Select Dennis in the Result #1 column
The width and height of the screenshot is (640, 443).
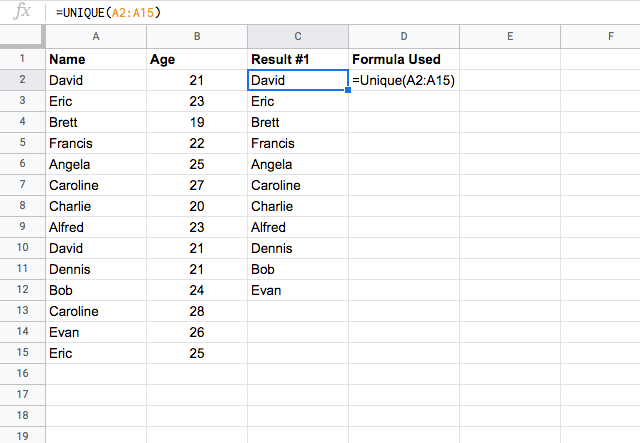coord(298,248)
